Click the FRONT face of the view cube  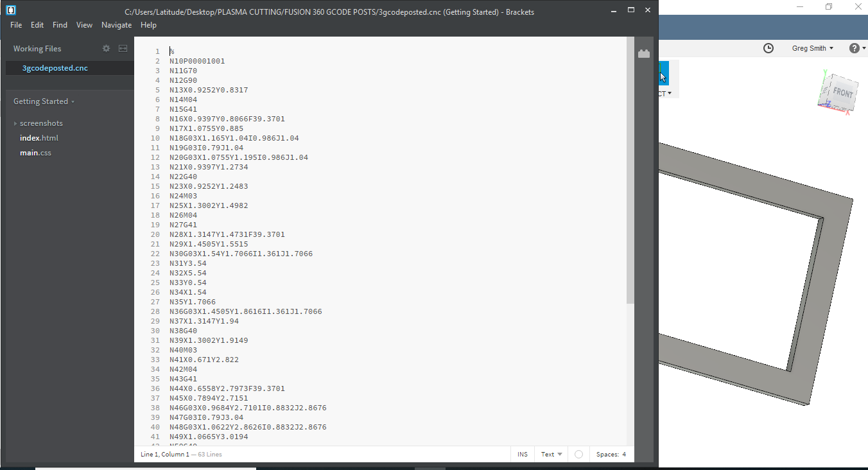click(x=842, y=93)
